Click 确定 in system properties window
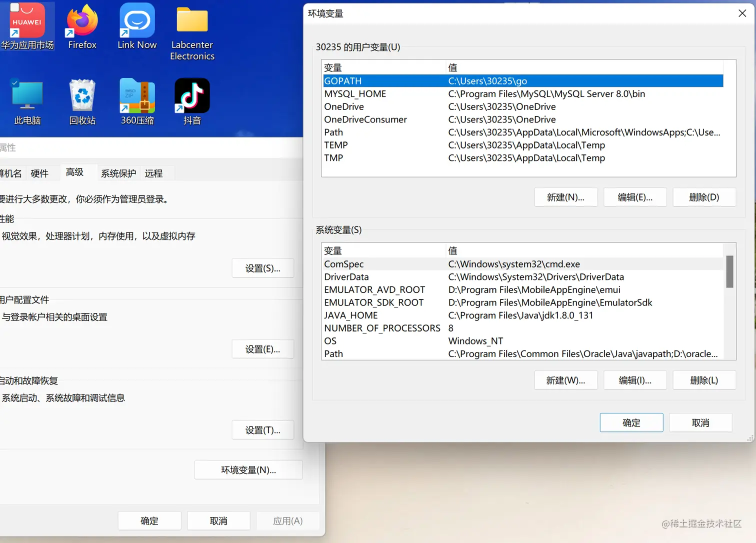The height and width of the screenshot is (543, 756). click(149, 520)
